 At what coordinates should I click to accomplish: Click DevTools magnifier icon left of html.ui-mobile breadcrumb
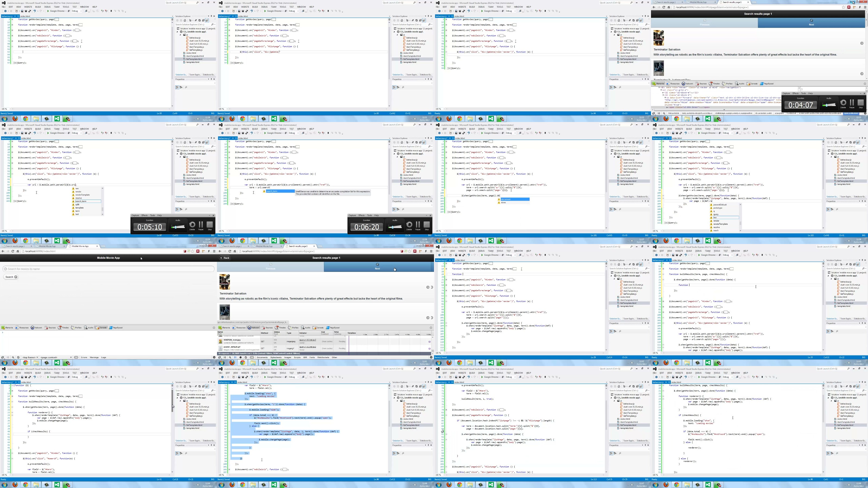tap(664, 114)
